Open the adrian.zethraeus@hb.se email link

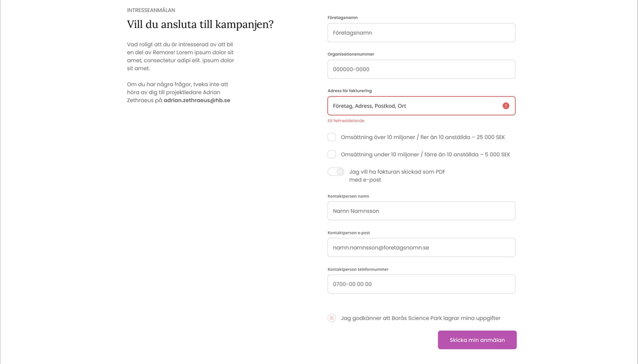[x=197, y=100]
